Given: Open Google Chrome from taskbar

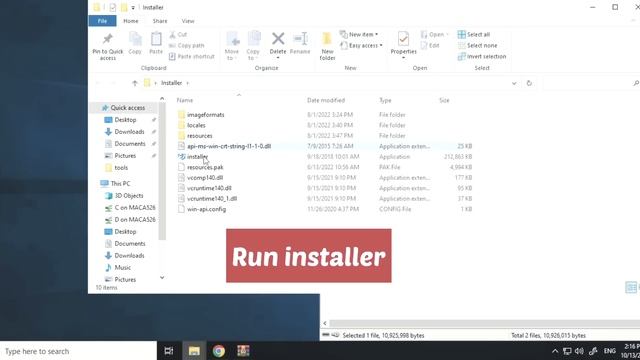Looking at the screenshot, I should coord(219,351).
